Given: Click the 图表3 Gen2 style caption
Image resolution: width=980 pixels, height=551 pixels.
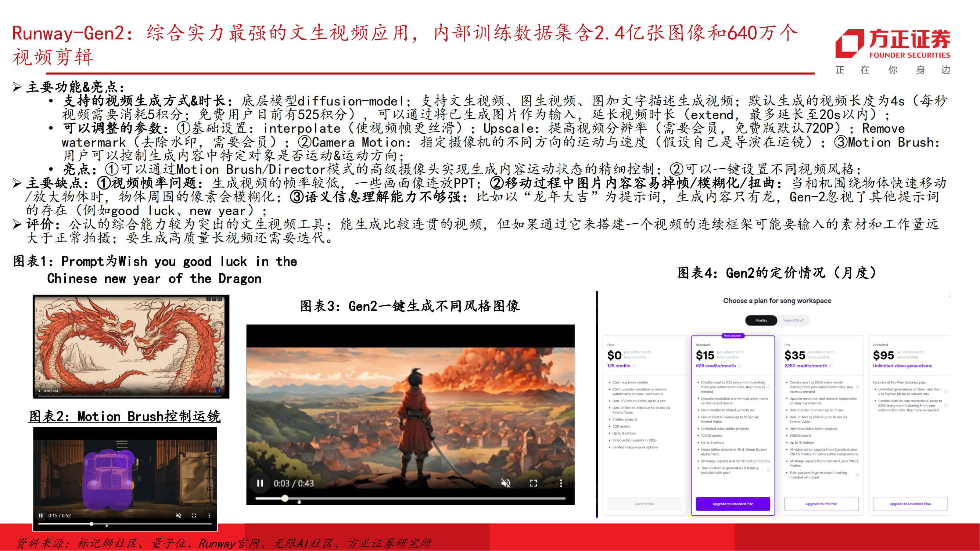Looking at the screenshot, I should tap(410, 306).
